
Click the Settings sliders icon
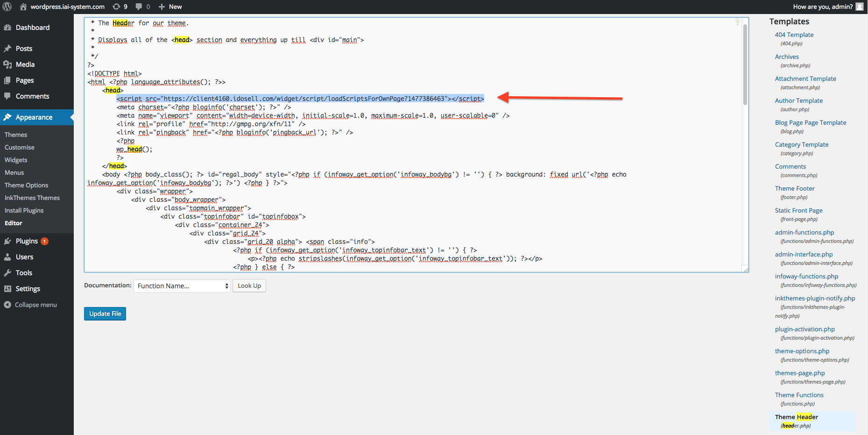pos(7,289)
